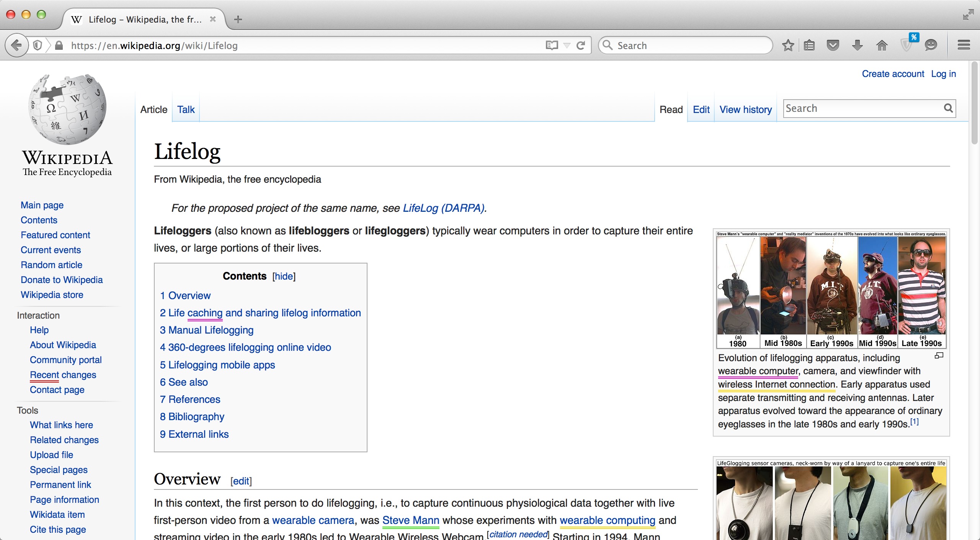Jump to 1 Overview in contents
The height and width of the screenshot is (540, 980).
pos(185,296)
